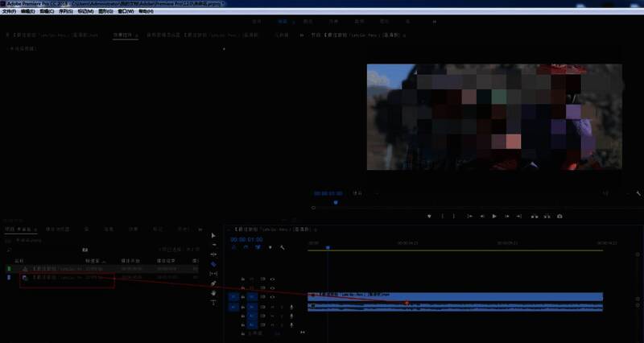Click the Export Frame camera icon
The width and height of the screenshot is (644, 343).
click(559, 216)
